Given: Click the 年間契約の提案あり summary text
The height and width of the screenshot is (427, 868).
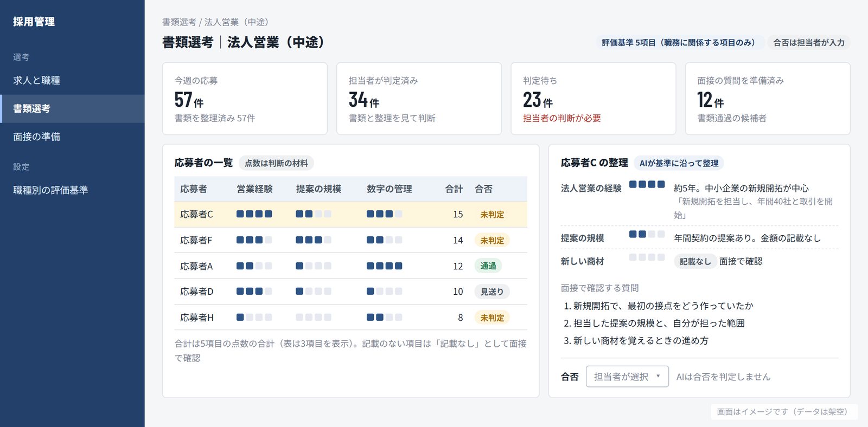Looking at the screenshot, I should (747, 238).
